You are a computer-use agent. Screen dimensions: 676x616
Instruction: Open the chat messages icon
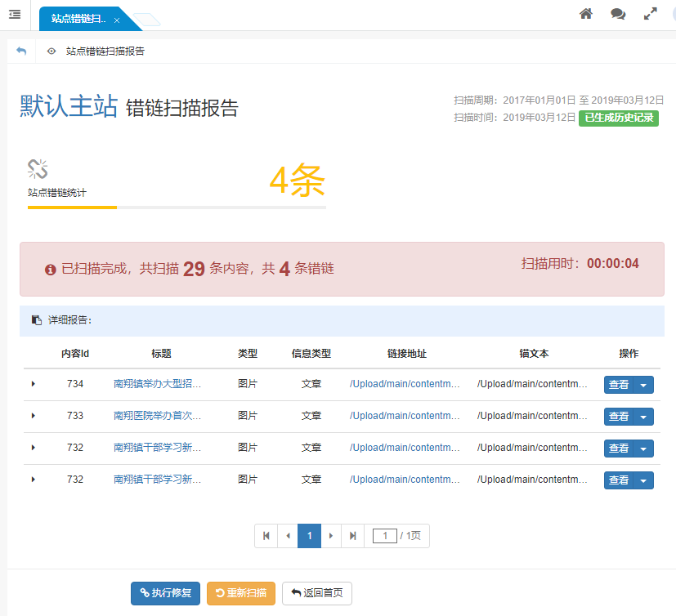tap(618, 14)
